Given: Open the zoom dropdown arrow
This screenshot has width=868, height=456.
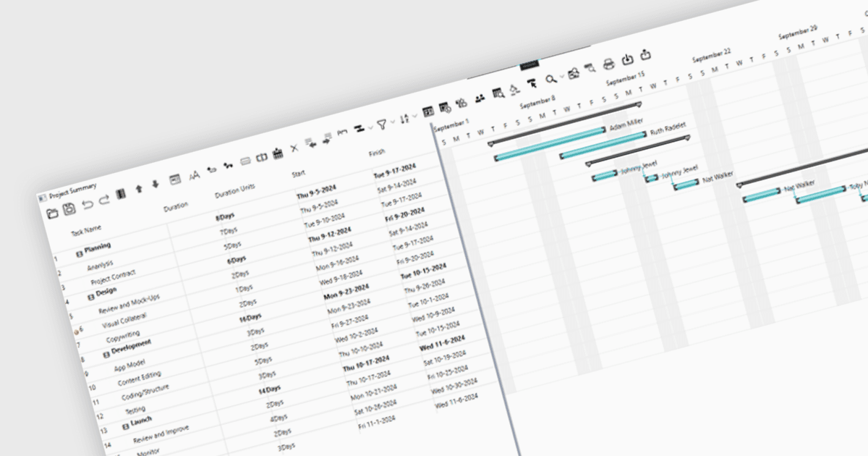Looking at the screenshot, I should [x=563, y=77].
